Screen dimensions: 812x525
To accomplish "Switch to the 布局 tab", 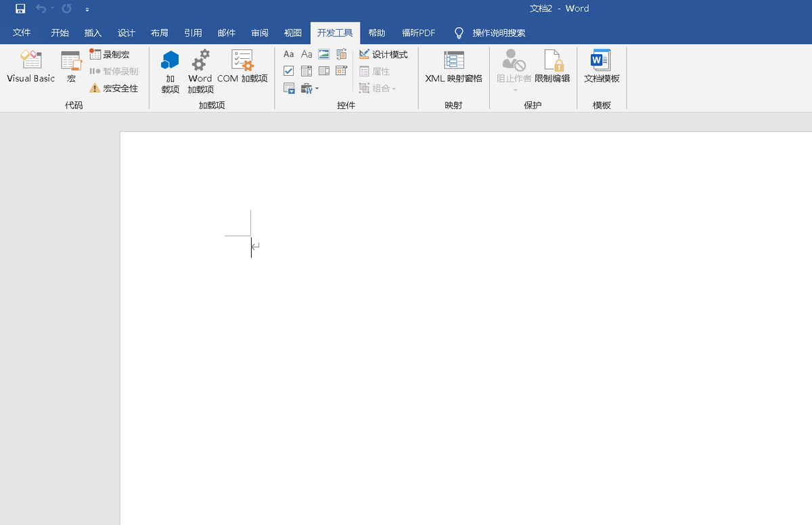I will 160,32.
